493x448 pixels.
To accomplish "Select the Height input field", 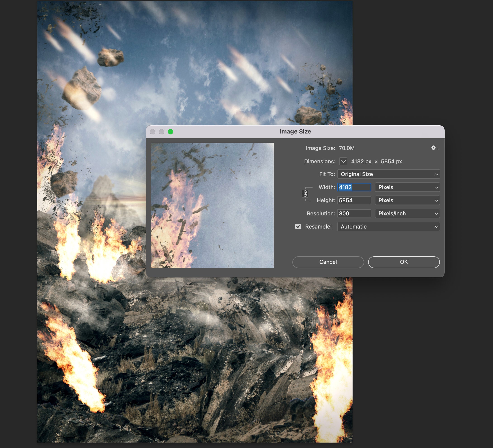I will click(x=354, y=200).
